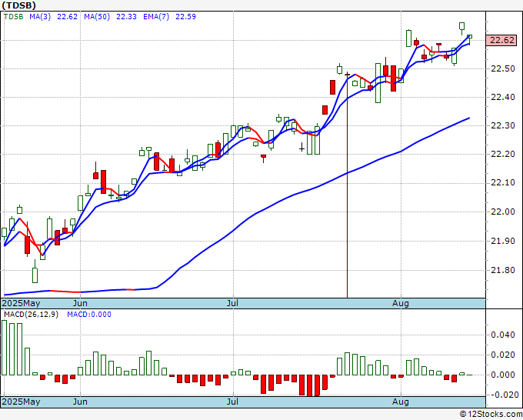Screen dimensions: 523x420
Task: Click the Jul label on MACD axis
Action: [232, 402]
